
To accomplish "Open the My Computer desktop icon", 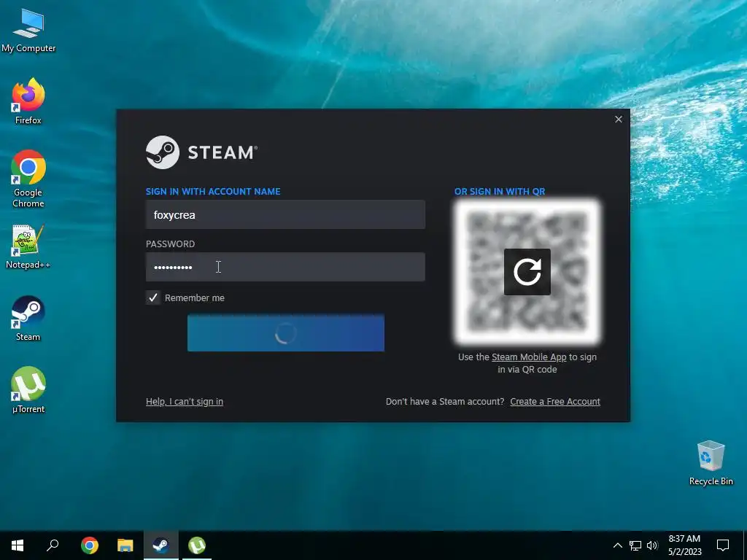I will coord(28,31).
